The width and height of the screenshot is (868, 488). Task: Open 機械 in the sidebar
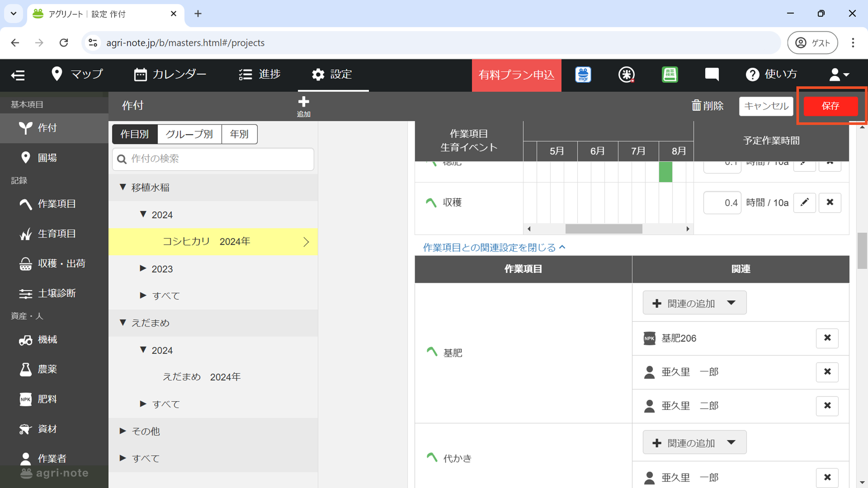click(x=54, y=340)
